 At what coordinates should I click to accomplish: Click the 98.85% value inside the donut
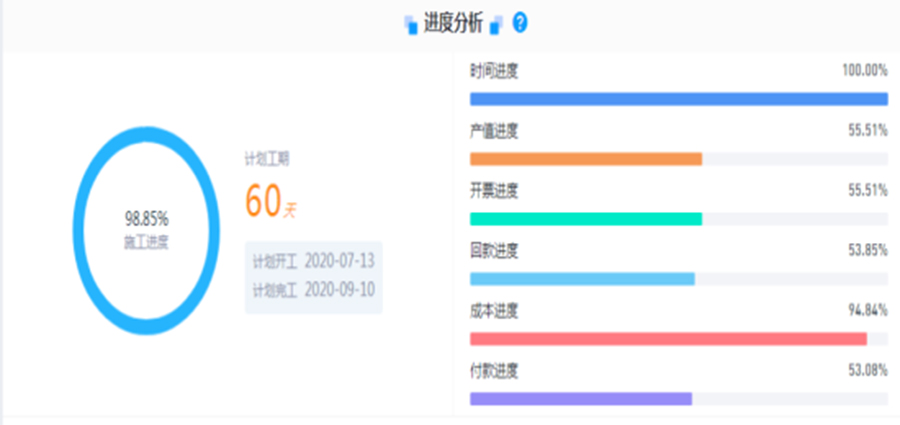point(146,217)
